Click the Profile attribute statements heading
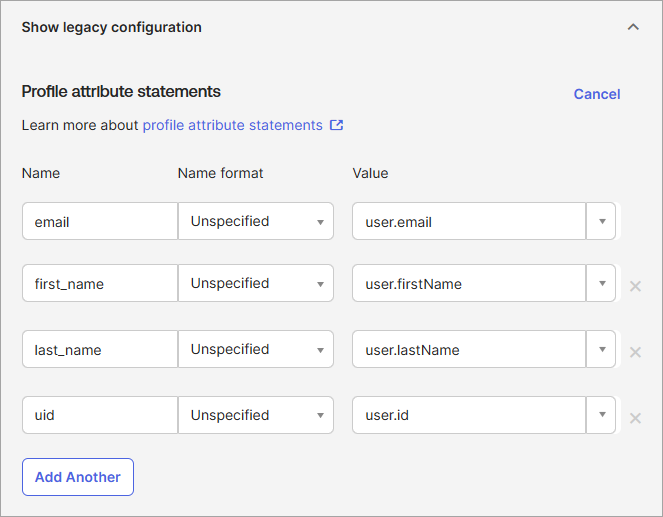 point(121,91)
